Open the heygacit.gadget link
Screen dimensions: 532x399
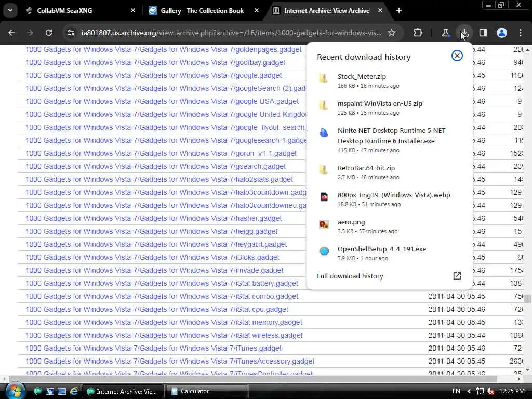pos(156,244)
